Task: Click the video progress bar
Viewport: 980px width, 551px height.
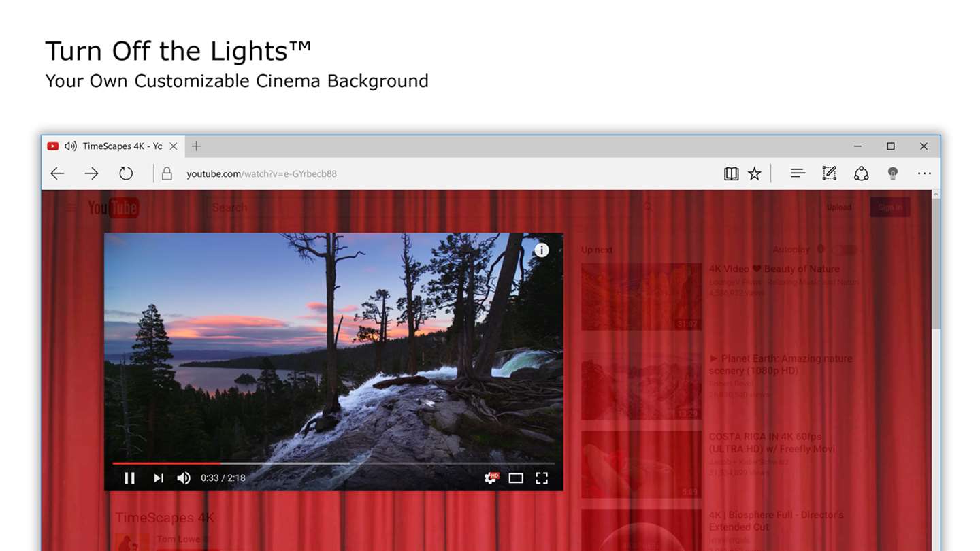Action: coord(333,463)
